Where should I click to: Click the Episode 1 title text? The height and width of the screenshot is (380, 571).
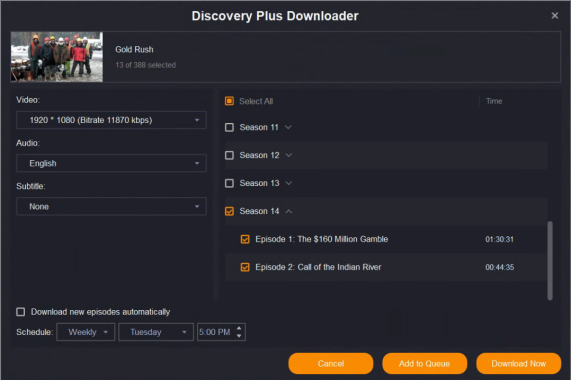(322, 239)
